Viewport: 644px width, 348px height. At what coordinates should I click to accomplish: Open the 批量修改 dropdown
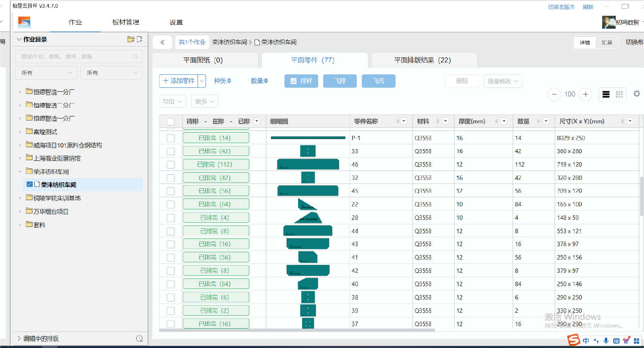(x=503, y=81)
